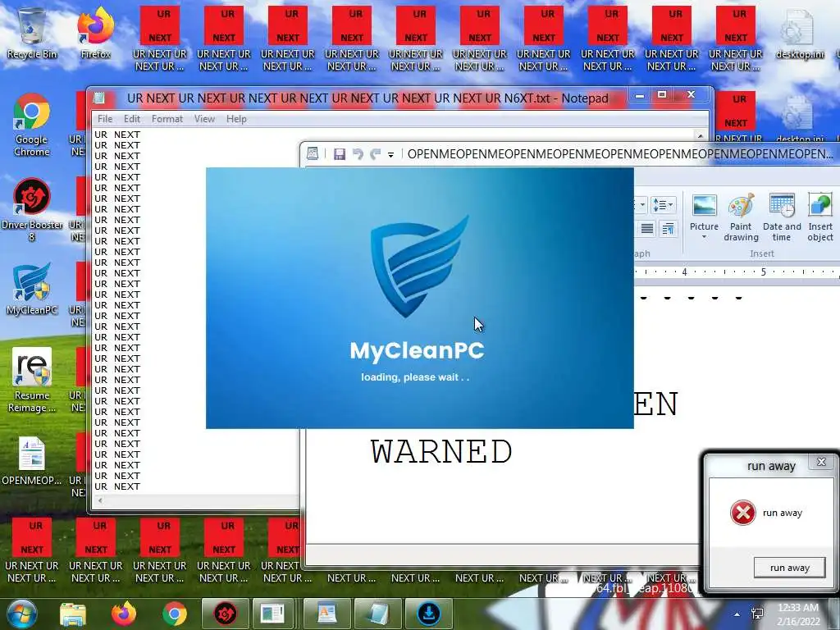Click the Redo arrow in the WordPad toolbar
The image size is (840, 630).
click(x=375, y=154)
